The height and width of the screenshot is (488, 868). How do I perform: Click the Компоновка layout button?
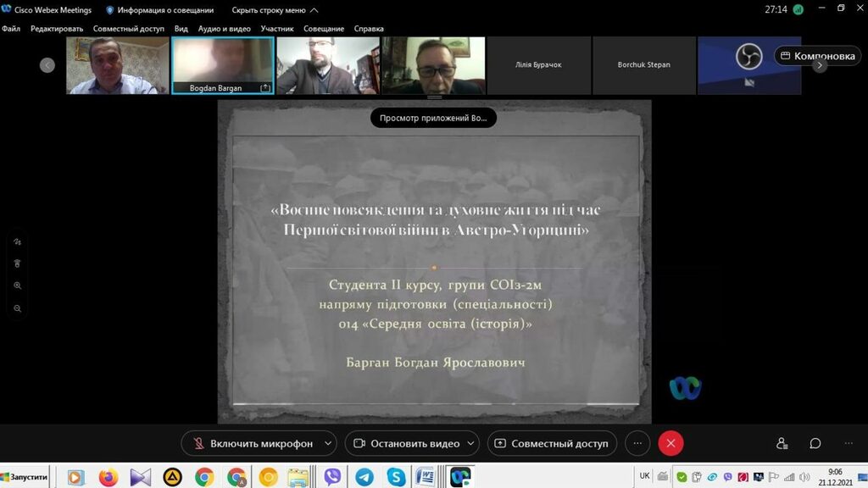817,56
